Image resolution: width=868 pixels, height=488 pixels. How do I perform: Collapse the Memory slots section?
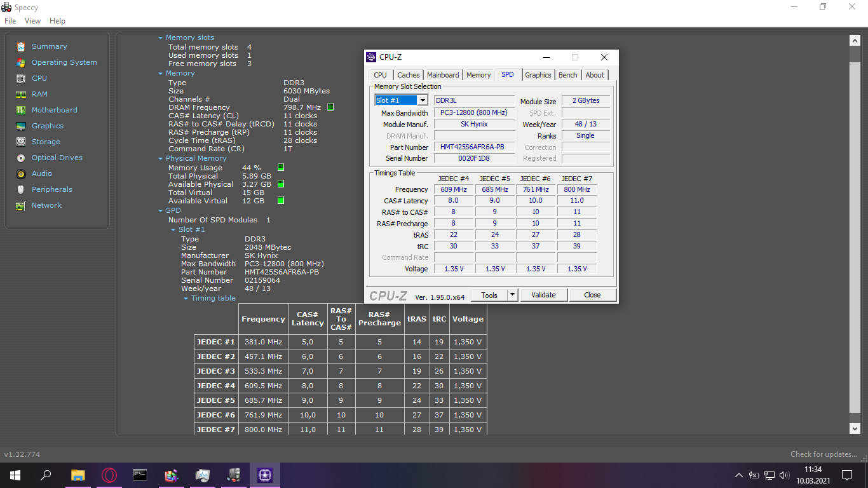point(160,38)
